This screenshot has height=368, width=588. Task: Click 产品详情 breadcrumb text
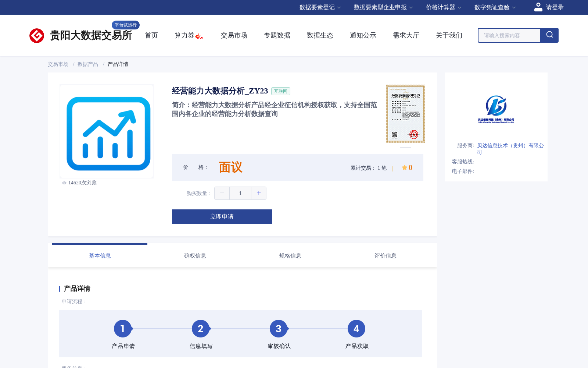pyautogui.click(x=118, y=64)
